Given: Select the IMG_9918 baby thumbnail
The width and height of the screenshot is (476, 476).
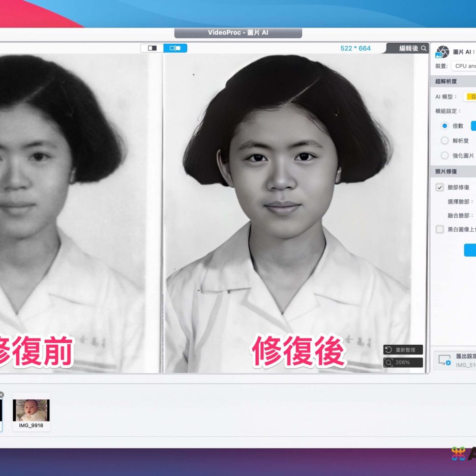Looking at the screenshot, I should click(x=32, y=410).
